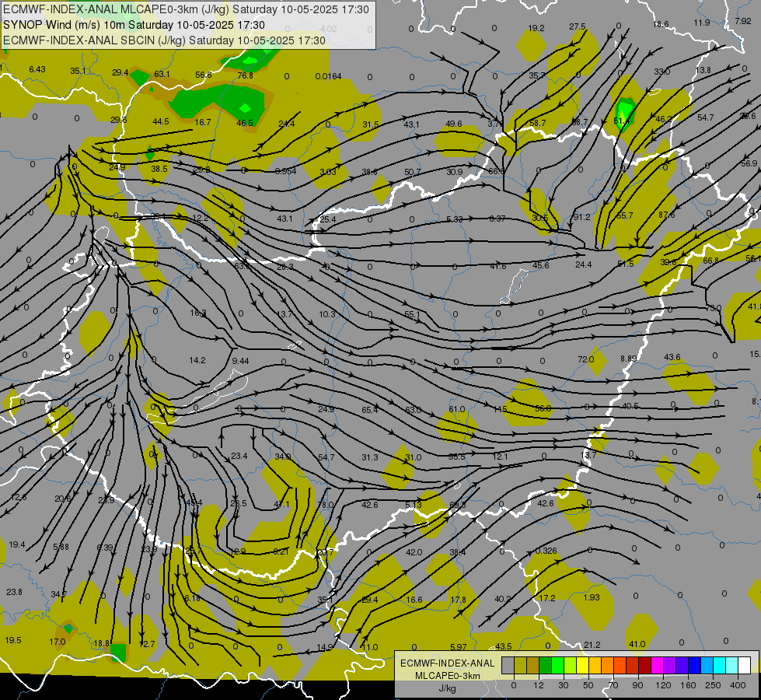Click the map value 44.5
This screenshot has width=761, height=700.
pyautogui.click(x=161, y=121)
